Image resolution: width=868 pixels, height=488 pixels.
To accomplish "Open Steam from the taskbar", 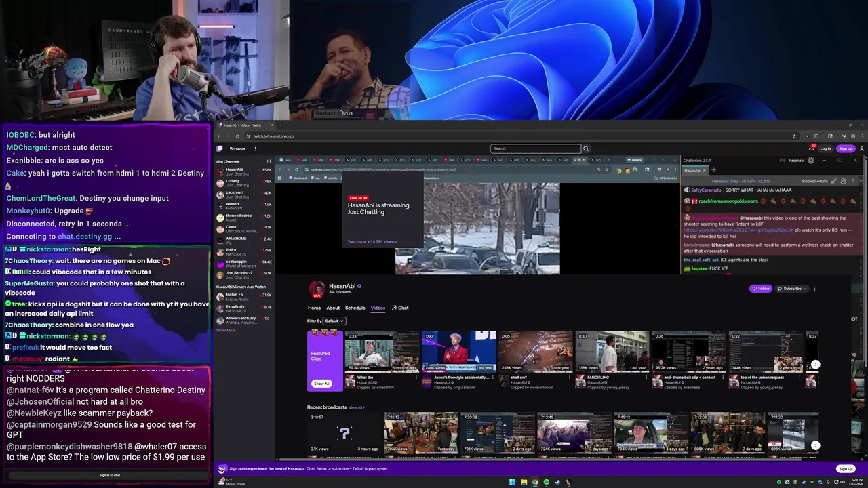I will coord(557,482).
